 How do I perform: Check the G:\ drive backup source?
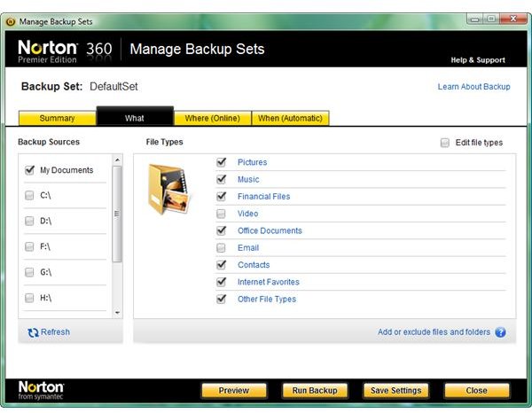[29, 272]
